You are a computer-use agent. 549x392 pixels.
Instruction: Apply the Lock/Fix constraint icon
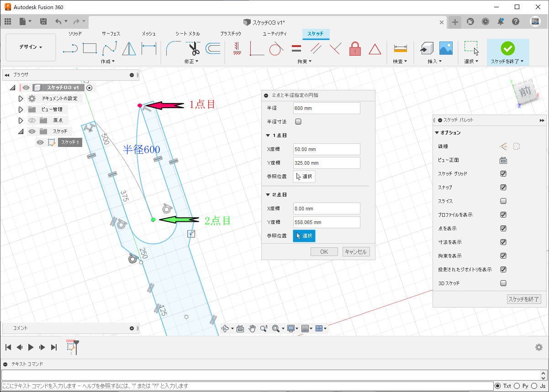point(355,48)
